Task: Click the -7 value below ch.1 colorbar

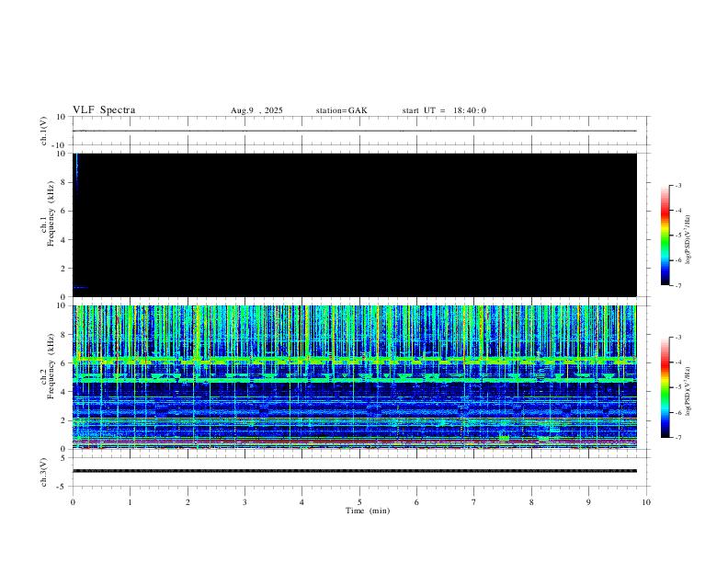Action: coord(677,286)
